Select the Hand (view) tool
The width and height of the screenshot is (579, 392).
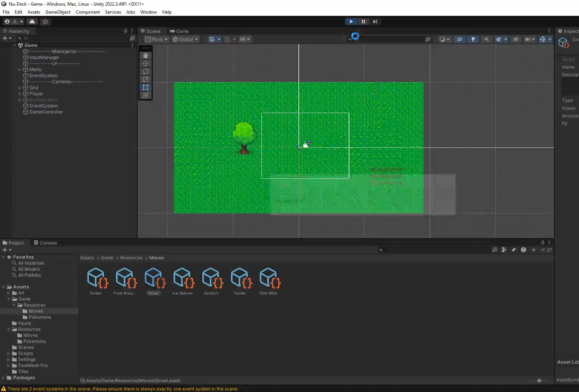pos(146,56)
